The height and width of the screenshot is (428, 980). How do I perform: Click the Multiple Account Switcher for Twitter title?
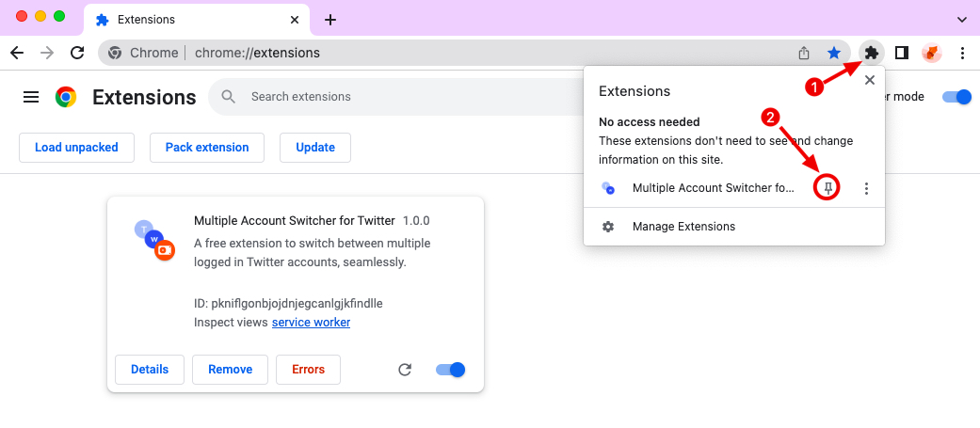coord(295,220)
